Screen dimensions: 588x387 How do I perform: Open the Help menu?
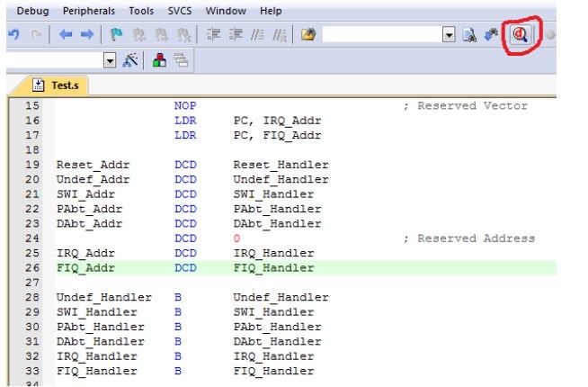click(x=269, y=12)
